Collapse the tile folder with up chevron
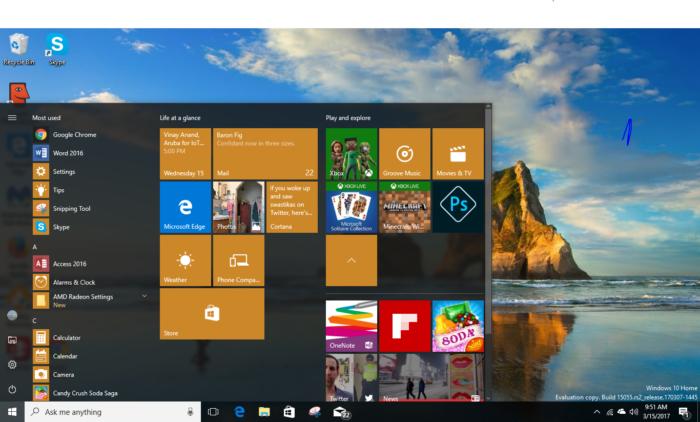Viewport: 700px width, 422px height. pos(351,260)
